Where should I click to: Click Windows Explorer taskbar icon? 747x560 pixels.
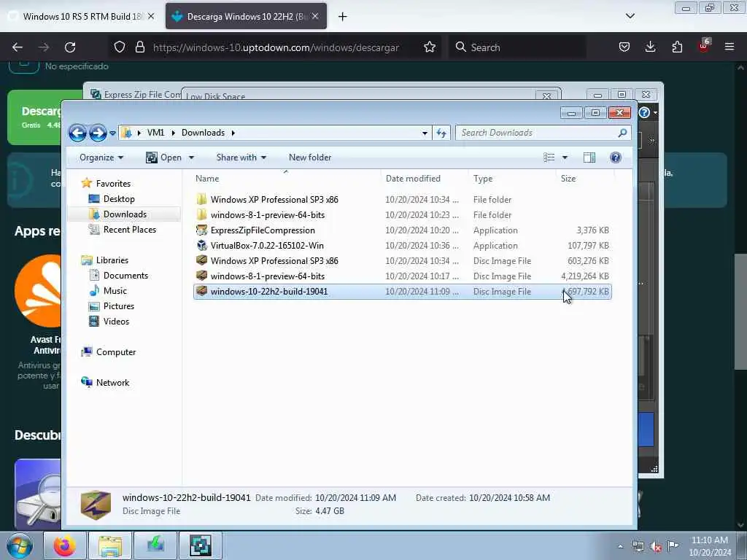pyautogui.click(x=110, y=545)
